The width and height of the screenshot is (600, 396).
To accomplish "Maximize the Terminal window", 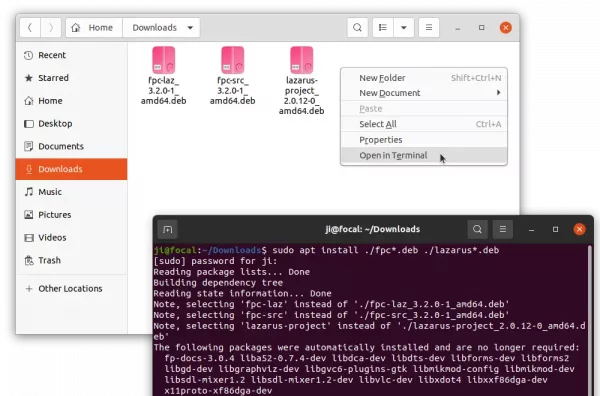I will point(556,230).
